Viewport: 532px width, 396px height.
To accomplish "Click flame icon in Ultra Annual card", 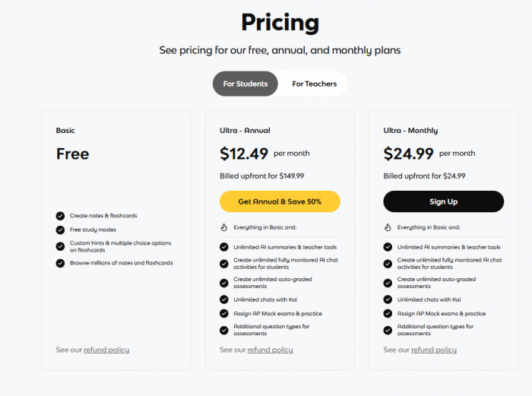I will pos(224,227).
